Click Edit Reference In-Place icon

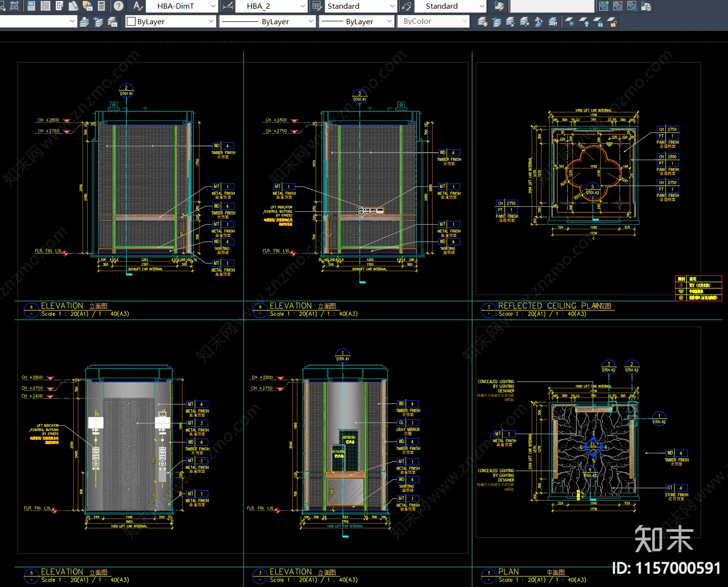coord(499,6)
